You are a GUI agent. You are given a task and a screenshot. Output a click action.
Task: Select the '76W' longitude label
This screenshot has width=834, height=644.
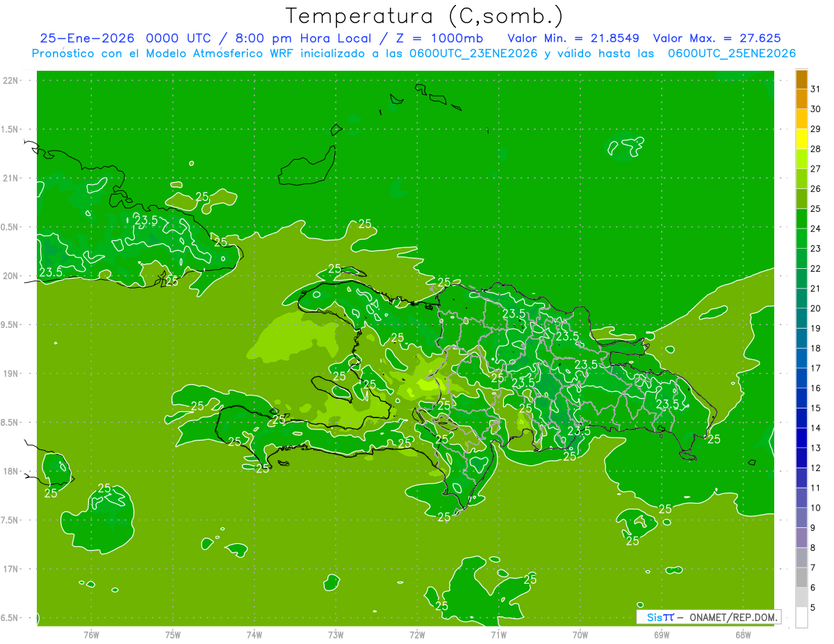(91, 635)
